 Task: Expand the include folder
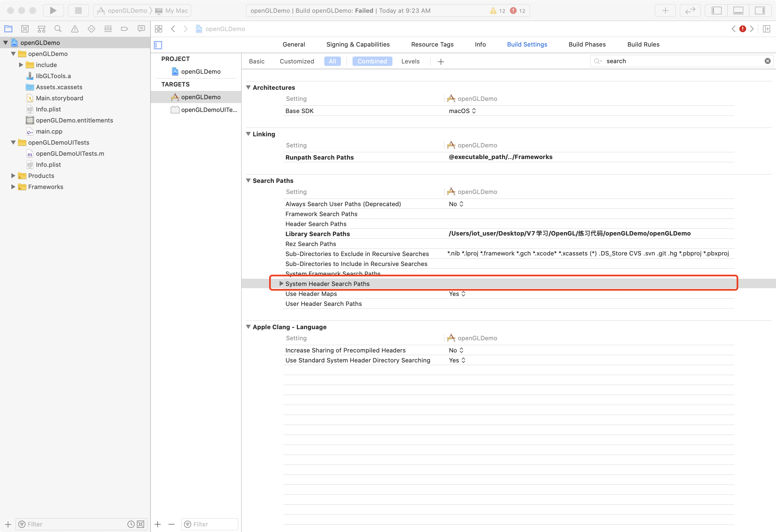click(21, 65)
